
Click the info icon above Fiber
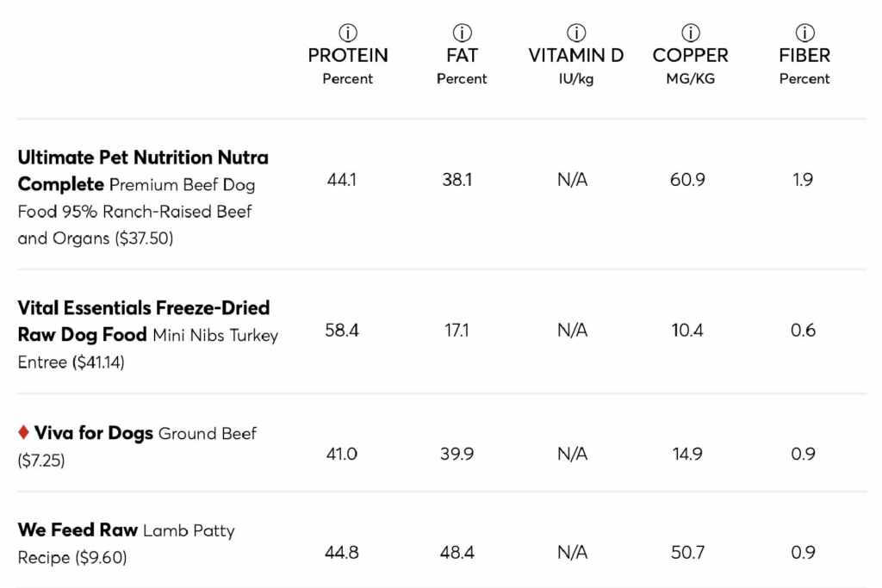click(804, 33)
